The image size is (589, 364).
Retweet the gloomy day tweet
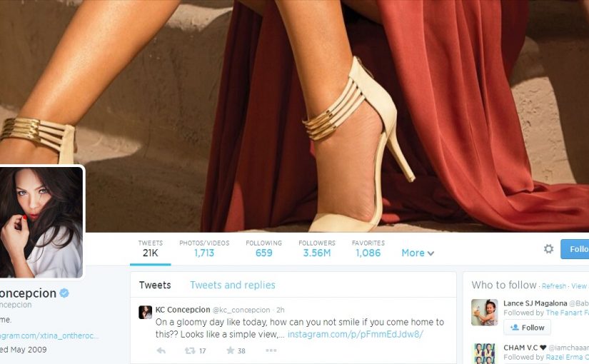(190, 350)
